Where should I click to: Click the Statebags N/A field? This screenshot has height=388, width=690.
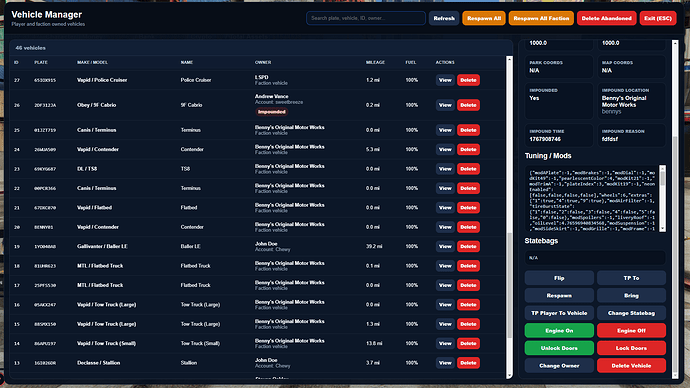[595, 258]
